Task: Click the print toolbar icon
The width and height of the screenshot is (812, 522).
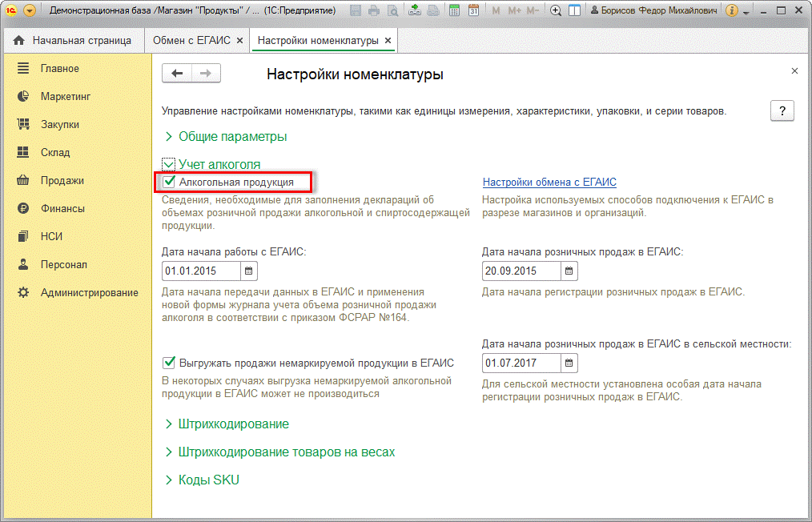Action: tap(374, 10)
